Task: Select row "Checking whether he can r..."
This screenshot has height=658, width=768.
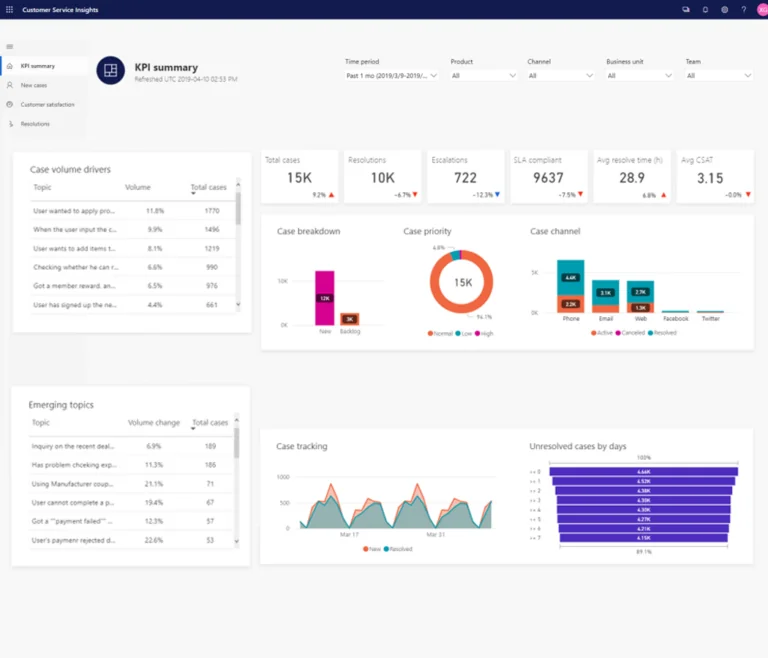Action: tap(133, 267)
